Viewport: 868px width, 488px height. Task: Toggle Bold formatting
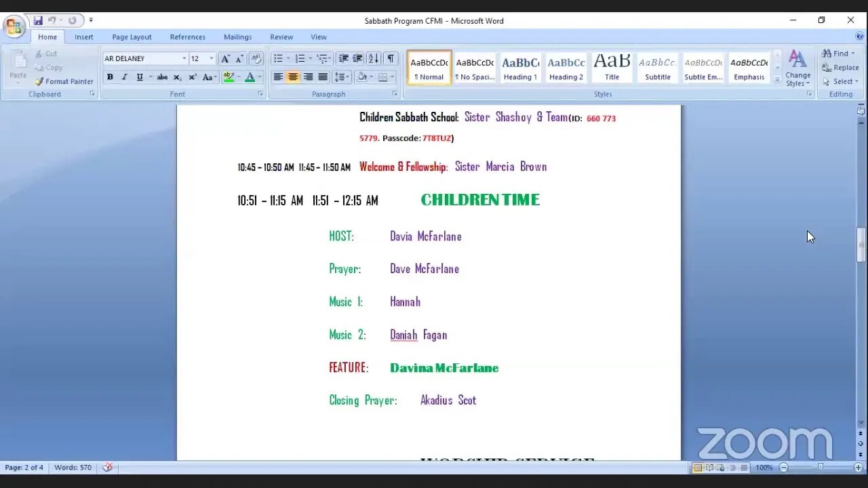110,77
